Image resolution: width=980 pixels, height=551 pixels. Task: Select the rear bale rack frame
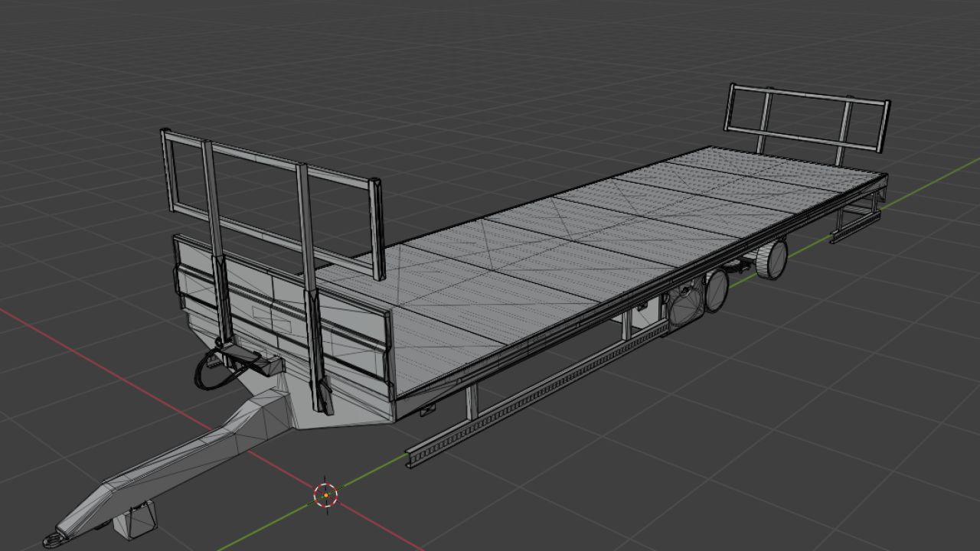tap(807, 122)
